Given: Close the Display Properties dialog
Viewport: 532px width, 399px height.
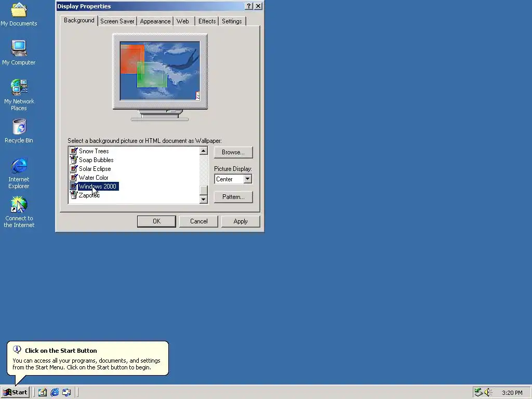Looking at the screenshot, I should tap(258, 6).
